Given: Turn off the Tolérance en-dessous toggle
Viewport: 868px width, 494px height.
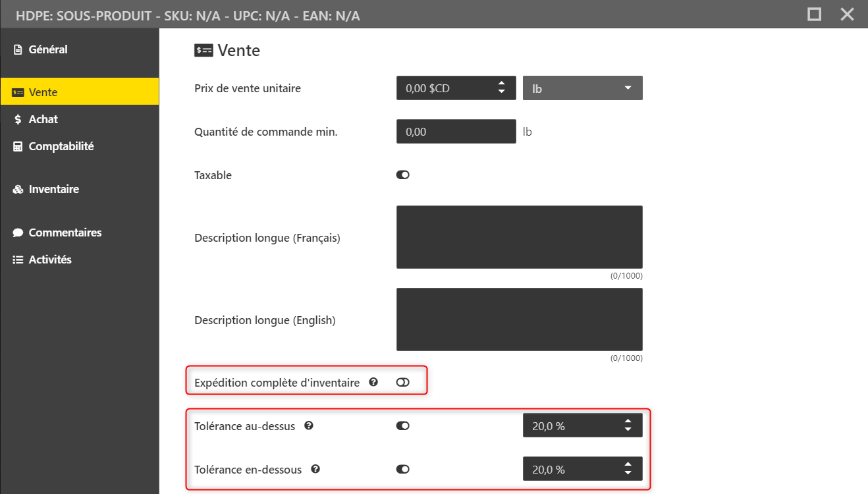Looking at the screenshot, I should click(402, 470).
